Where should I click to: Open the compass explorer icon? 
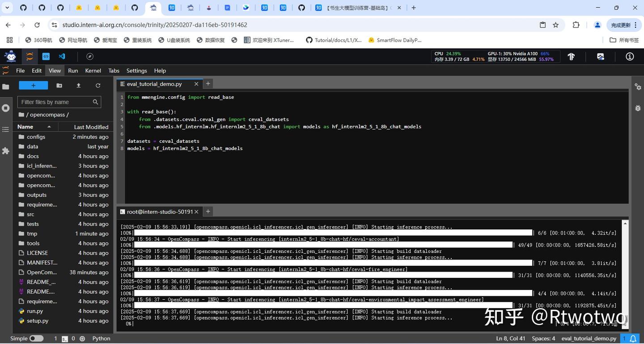[89, 56]
